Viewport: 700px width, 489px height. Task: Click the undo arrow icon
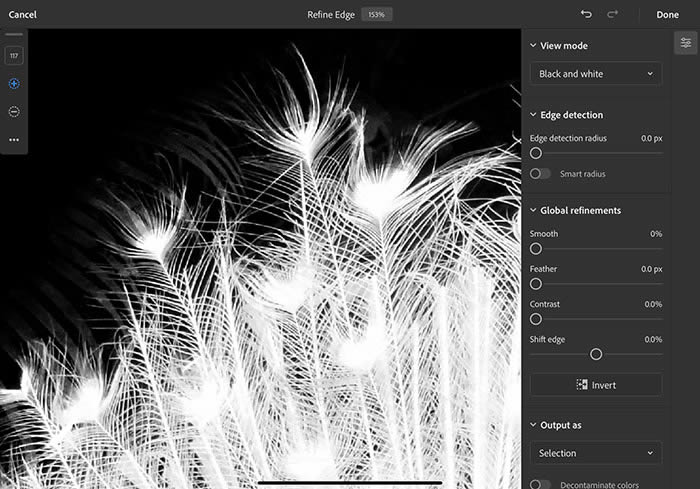(x=586, y=15)
